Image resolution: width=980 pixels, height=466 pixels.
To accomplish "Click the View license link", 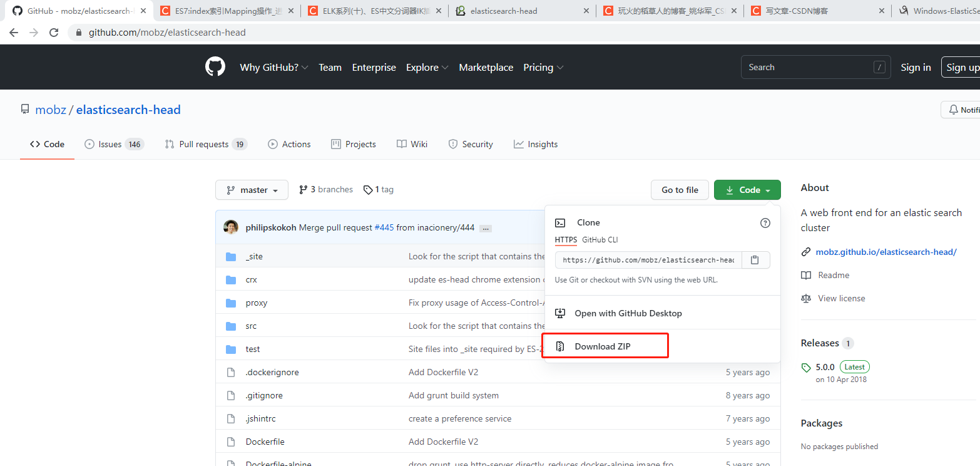I will [842, 298].
